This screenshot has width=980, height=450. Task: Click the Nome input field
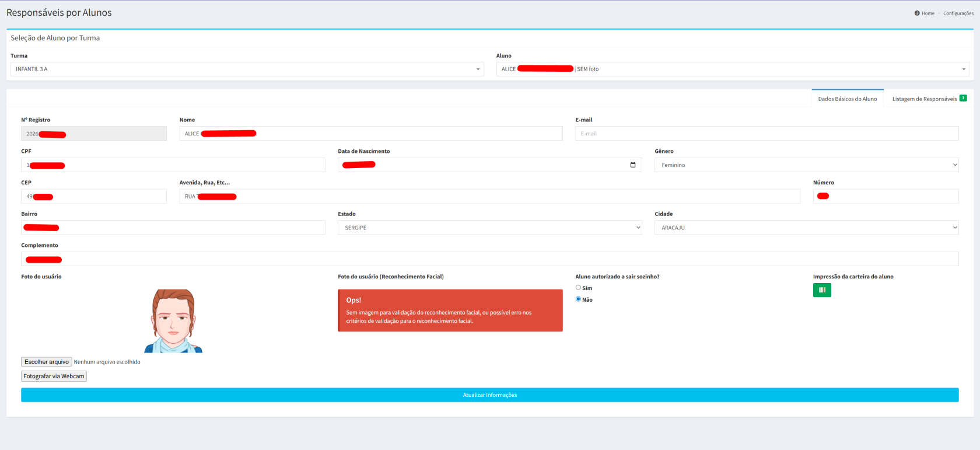(371, 134)
